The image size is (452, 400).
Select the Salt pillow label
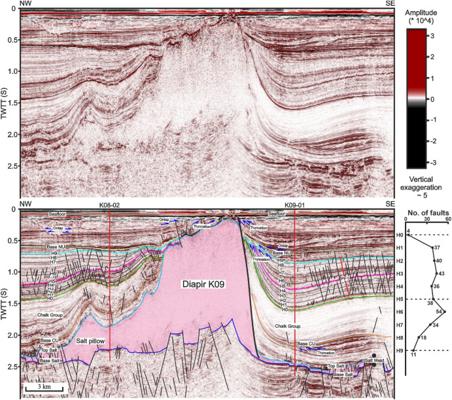click(89, 341)
